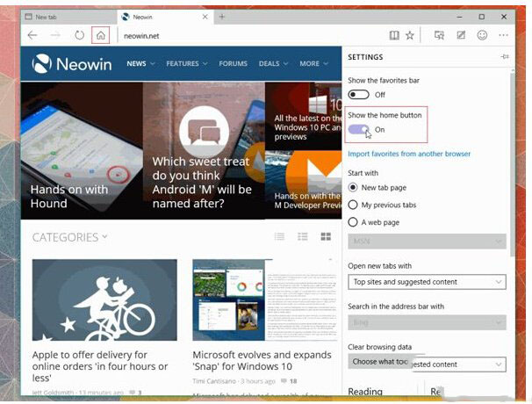
Task: Open Hands on with Hound article
Action: pos(82,150)
